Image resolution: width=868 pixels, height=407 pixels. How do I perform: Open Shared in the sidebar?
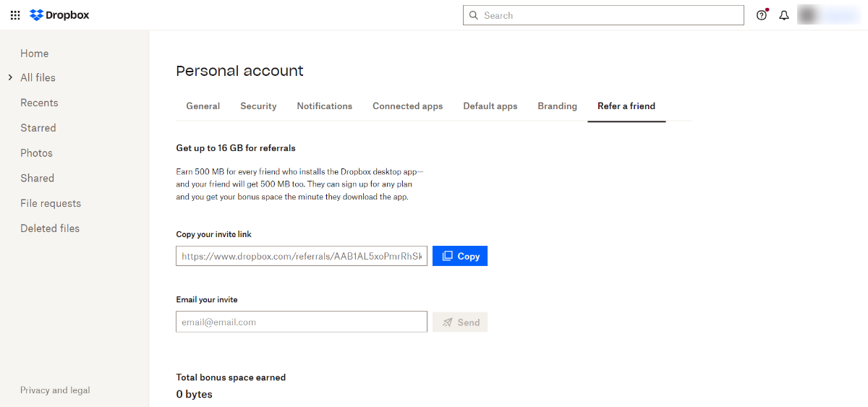(x=37, y=178)
